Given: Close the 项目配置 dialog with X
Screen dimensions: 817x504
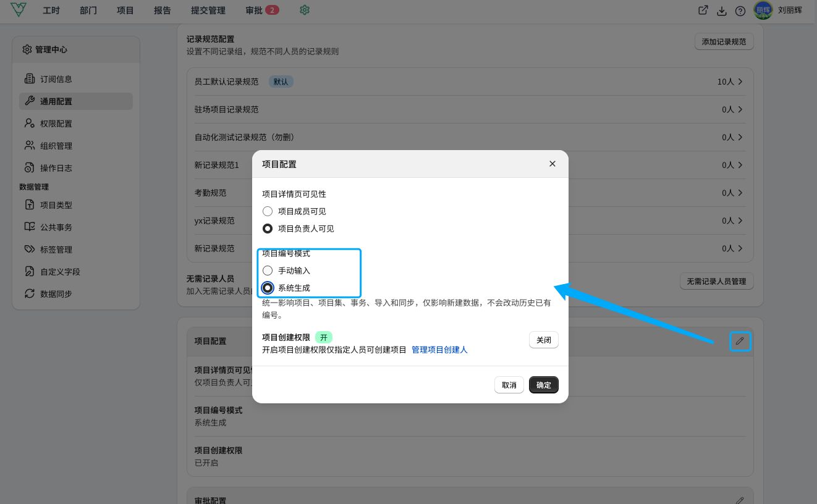Looking at the screenshot, I should point(552,164).
